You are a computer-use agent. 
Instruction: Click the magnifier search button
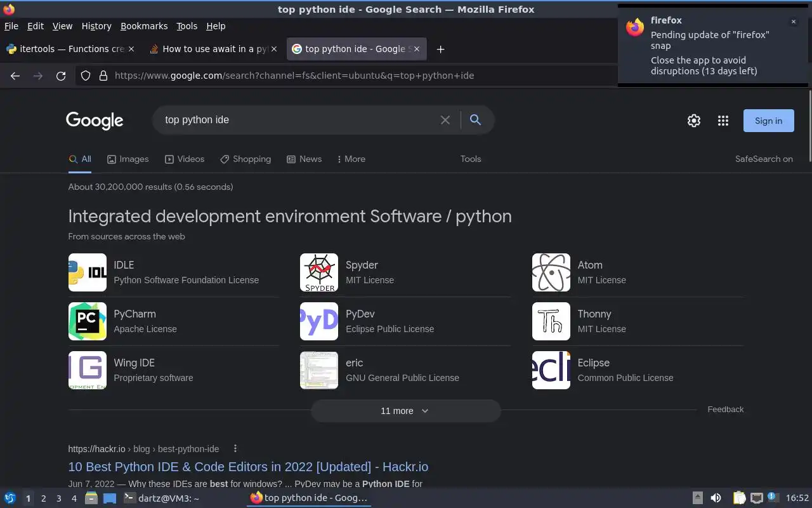[475, 120]
